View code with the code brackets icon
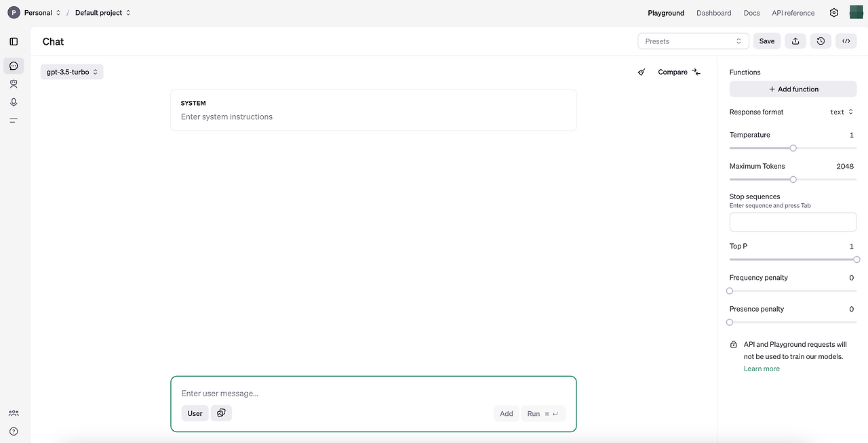The height and width of the screenshot is (443, 868). pos(846,41)
